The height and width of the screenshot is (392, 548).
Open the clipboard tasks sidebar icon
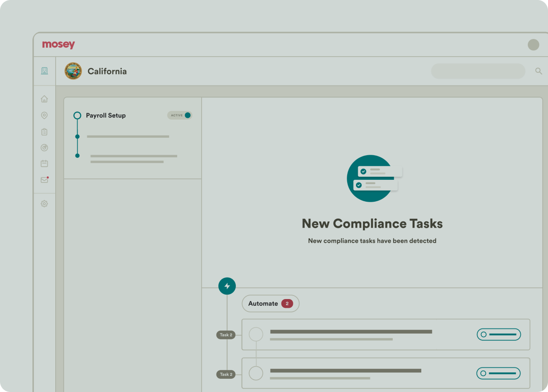44,132
